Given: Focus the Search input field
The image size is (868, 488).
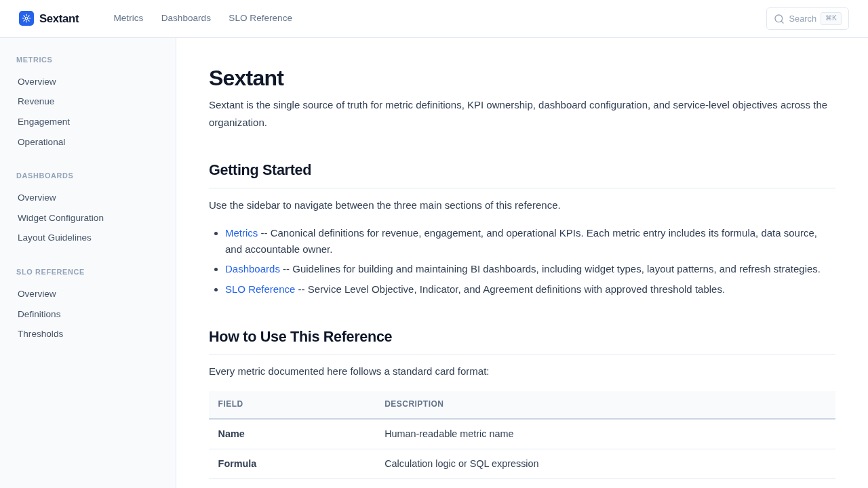Looking at the screenshot, I should click(802, 19).
